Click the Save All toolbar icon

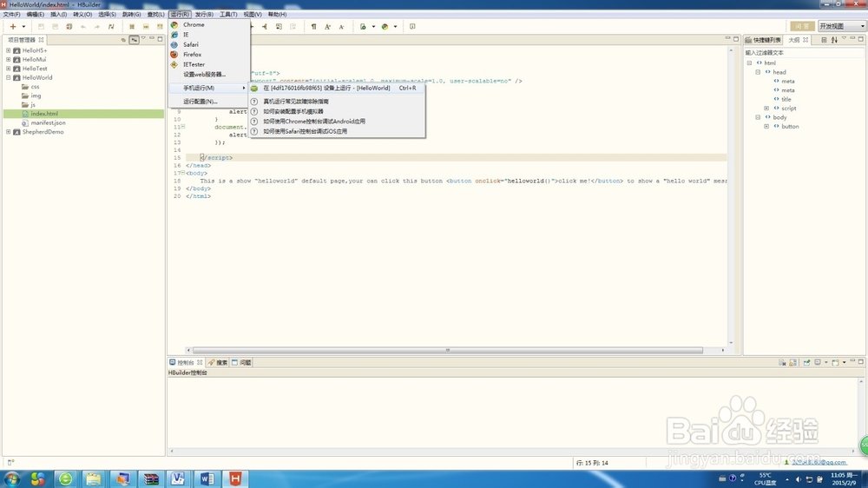(x=55, y=27)
